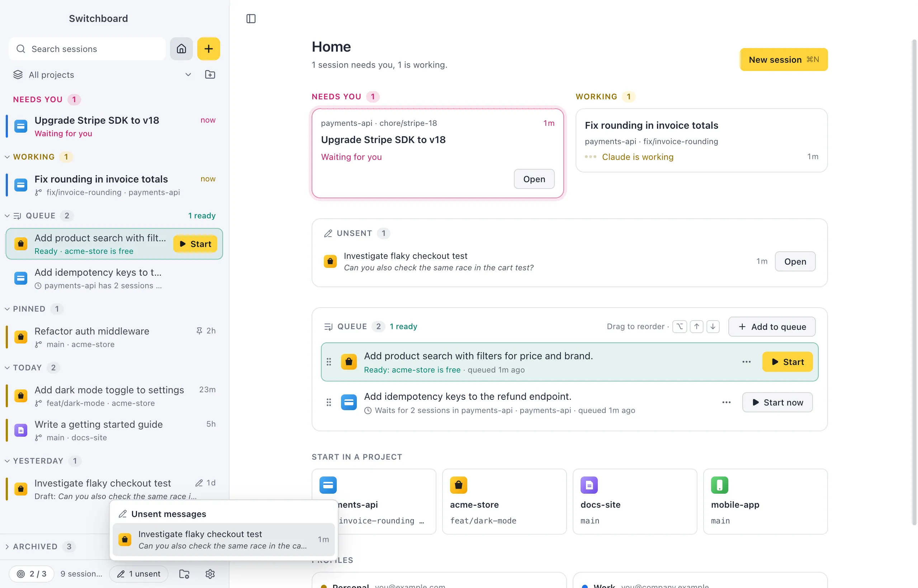Open Refactor auth middleware session
918x588 pixels.
114,337
